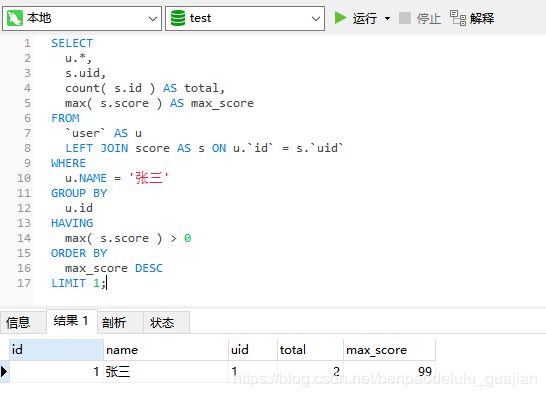Open the test database dropdown
Image resolution: width=546 pixels, height=397 pixels.
[315, 18]
